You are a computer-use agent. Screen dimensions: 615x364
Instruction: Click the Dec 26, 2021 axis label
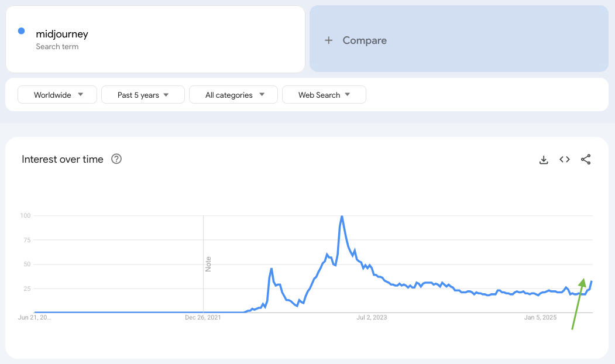[x=203, y=317]
